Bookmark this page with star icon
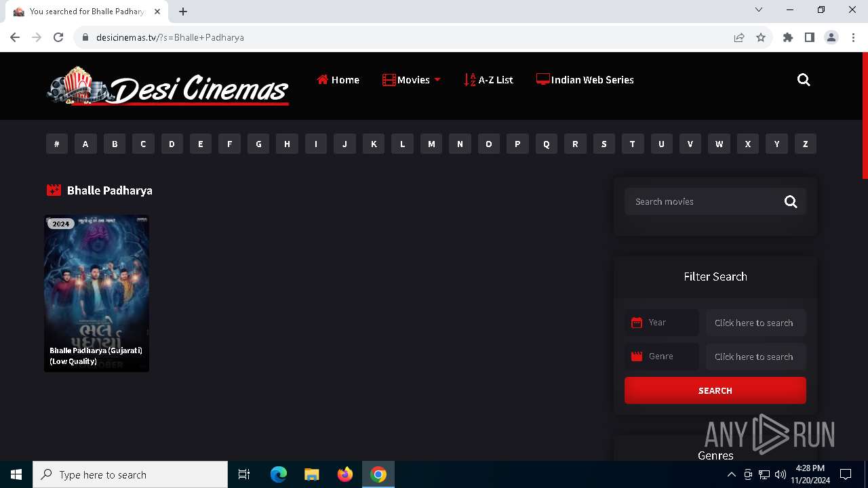 (x=761, y=37)
